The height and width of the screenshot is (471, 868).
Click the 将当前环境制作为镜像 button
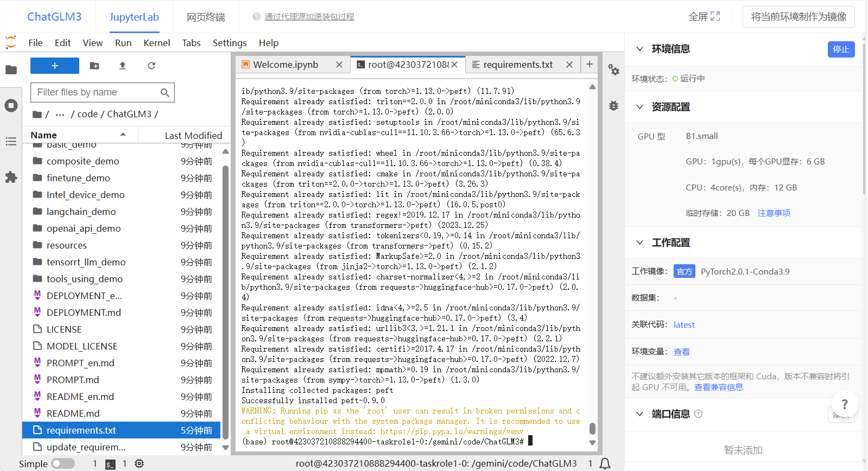click(x=798, y=17)
